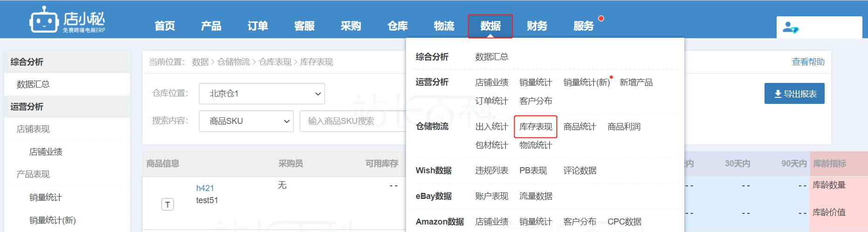Viewport: 868px width, 232px height.
Task: Open the 客服 menu
Action: point(304,26)
